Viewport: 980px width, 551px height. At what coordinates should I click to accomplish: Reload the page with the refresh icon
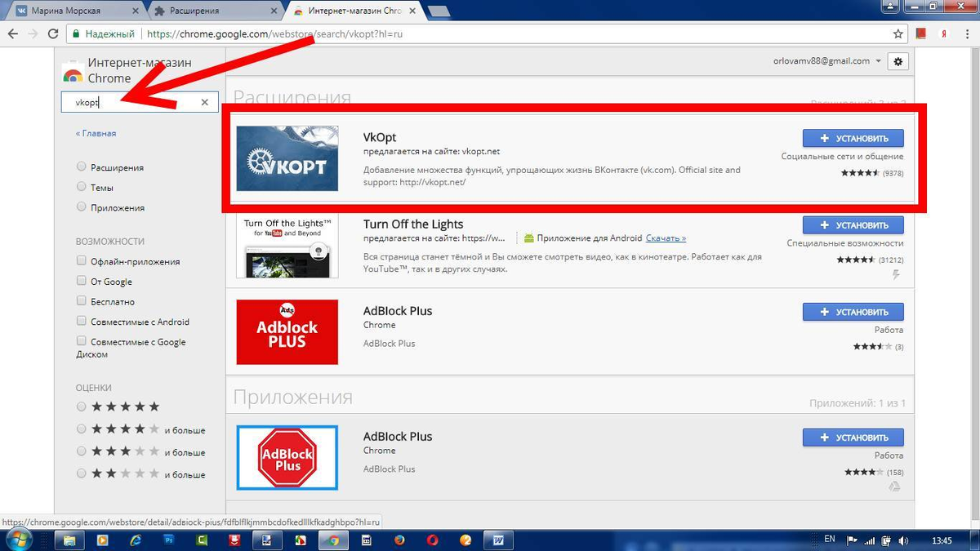(53, 34)
